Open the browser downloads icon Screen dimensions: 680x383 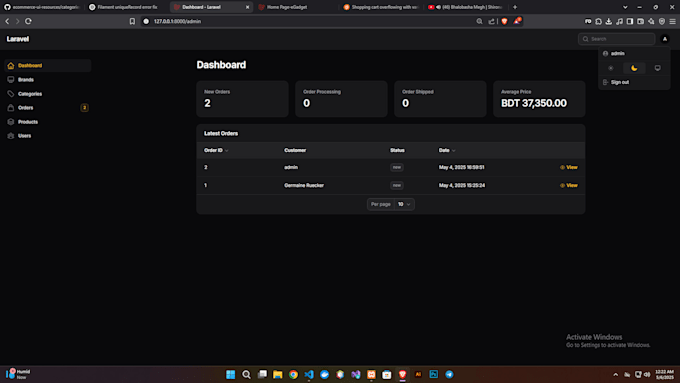(x=609, y=21)
